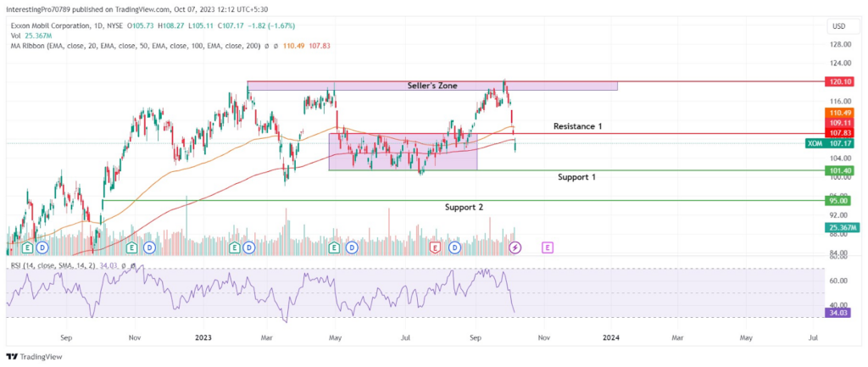The width and height of the screenshot is (868, 367).
Task: Open the earnings E marker near Nov 2022
Action: [131, 247]
